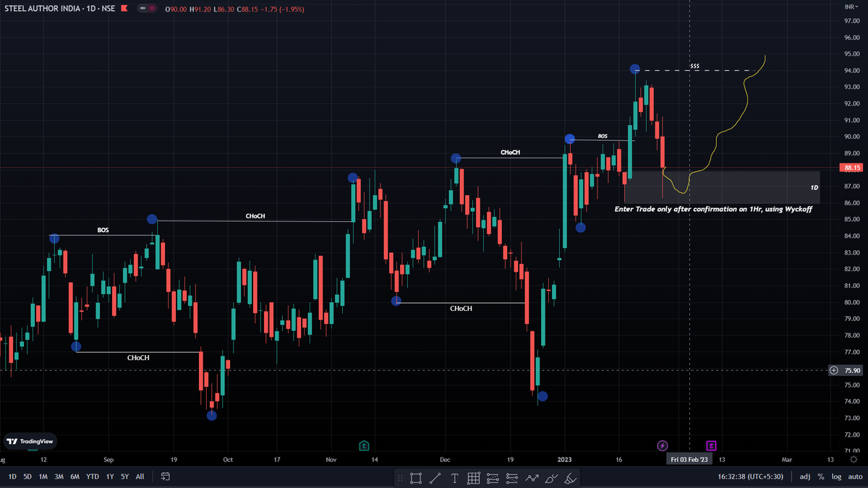868x488 pixels.
Task: Select the 1D demand zone rectangle
Action: (x=722, y=187)
